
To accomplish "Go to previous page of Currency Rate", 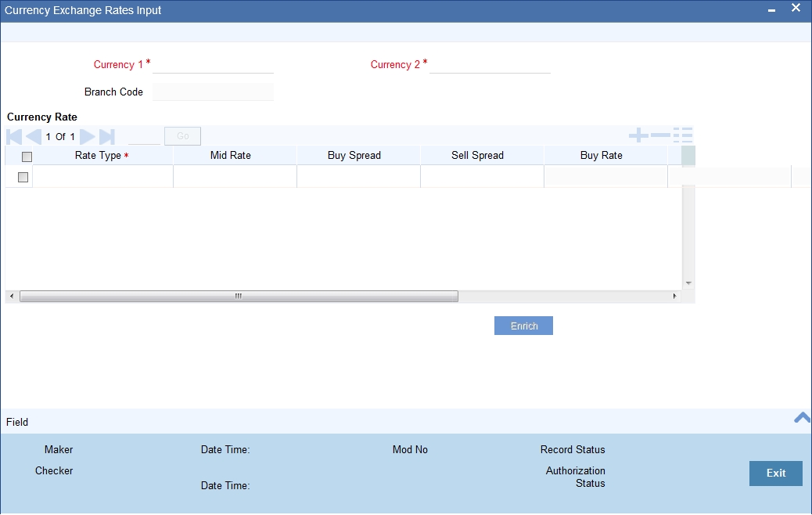I will (x=33, y=137).
